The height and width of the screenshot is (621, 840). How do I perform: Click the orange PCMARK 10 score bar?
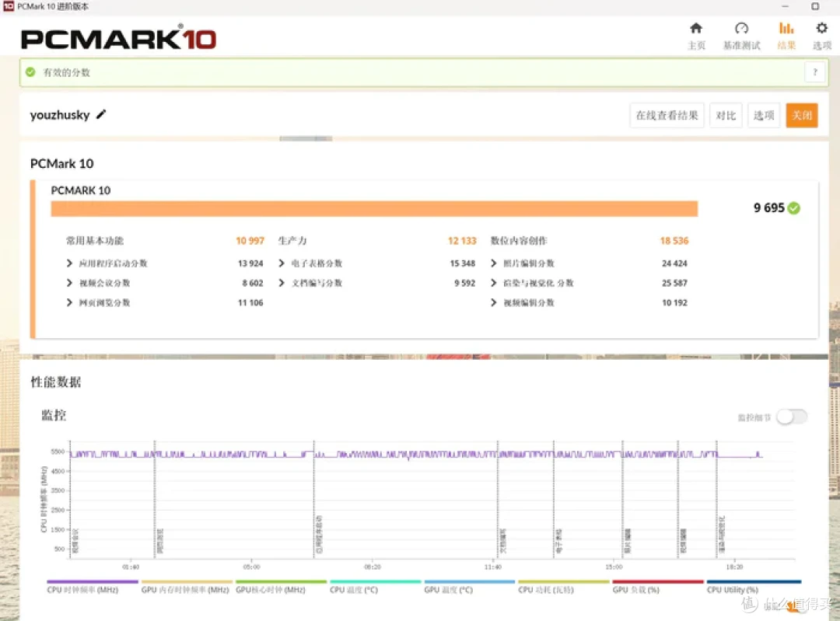tap(374, 208)
